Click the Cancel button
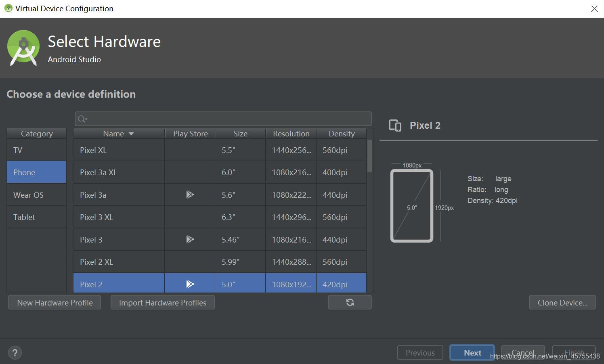604x364 pixels. pos(523,352)
